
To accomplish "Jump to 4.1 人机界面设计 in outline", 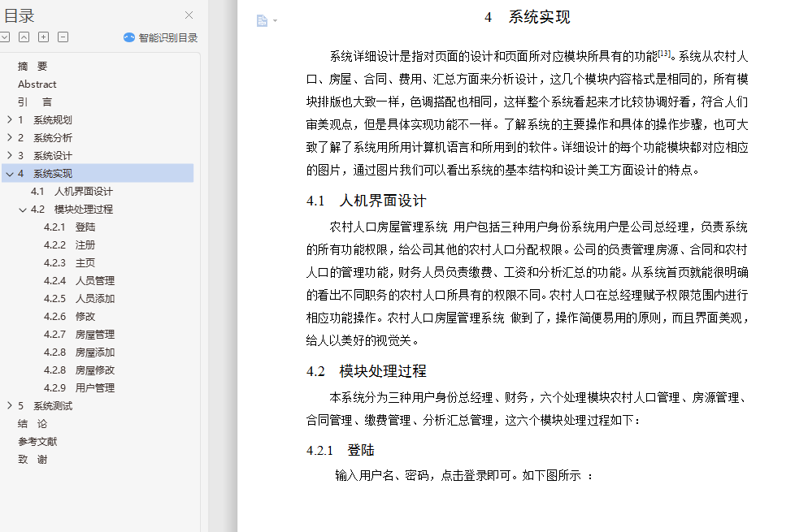I will tap(72, 192).
